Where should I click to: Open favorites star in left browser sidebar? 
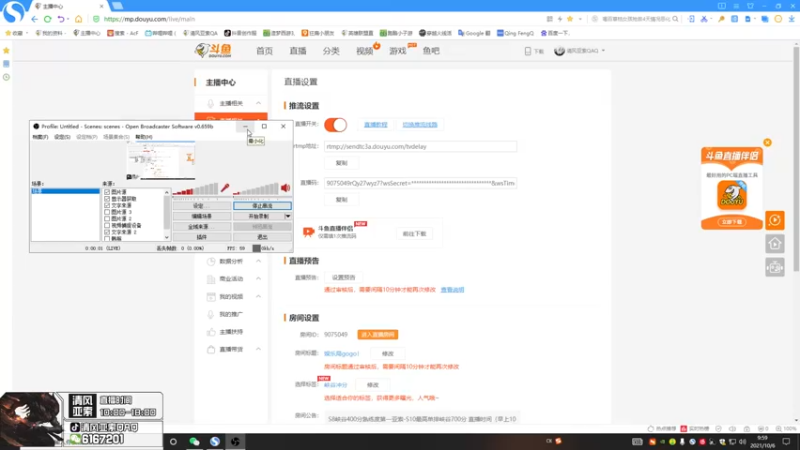(6, 51)
